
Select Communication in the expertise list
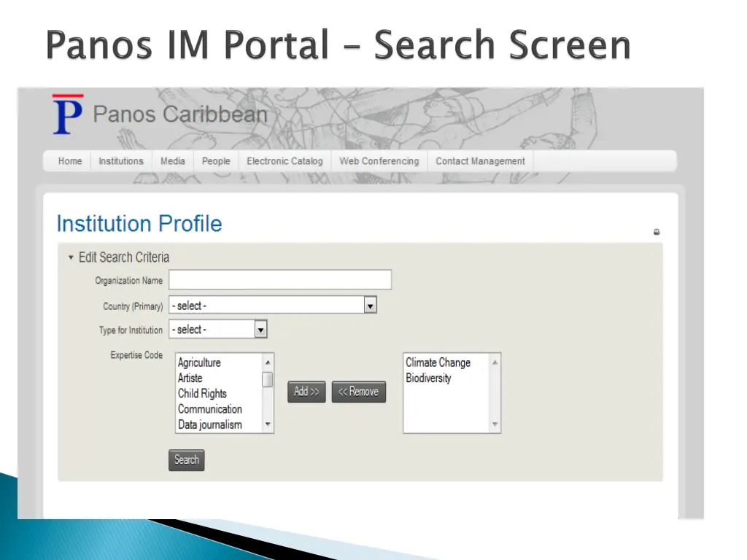click(x=209, y=409)
